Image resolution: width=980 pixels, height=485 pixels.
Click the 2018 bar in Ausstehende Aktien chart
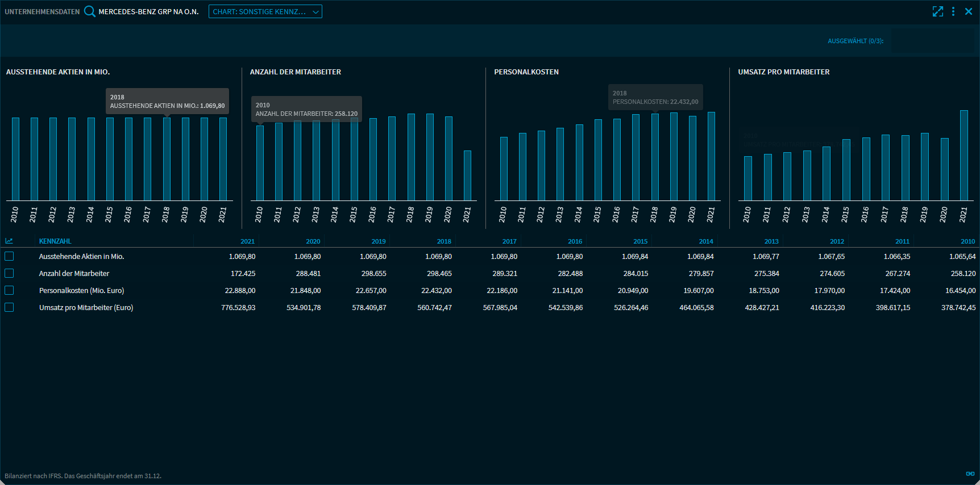pos(167,159)
